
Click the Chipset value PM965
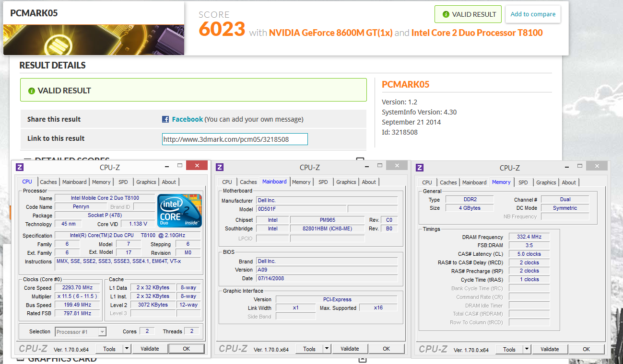[x=328, y=220]
